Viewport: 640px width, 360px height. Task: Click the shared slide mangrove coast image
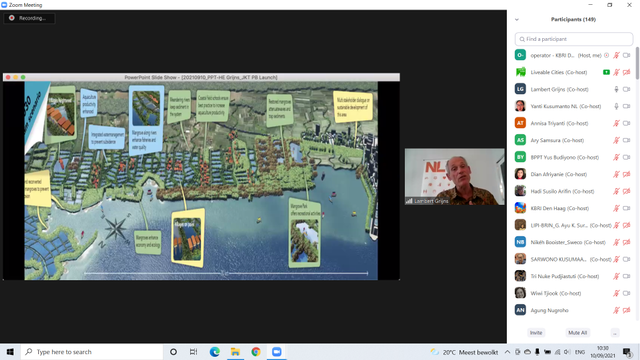coord(201,180)
